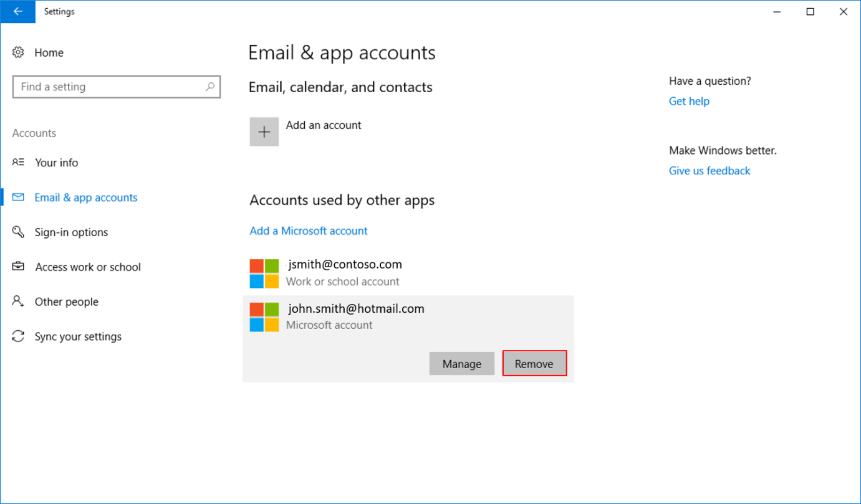Click the plus icon to add an account

pyautogui.click(x=264, y=131)
